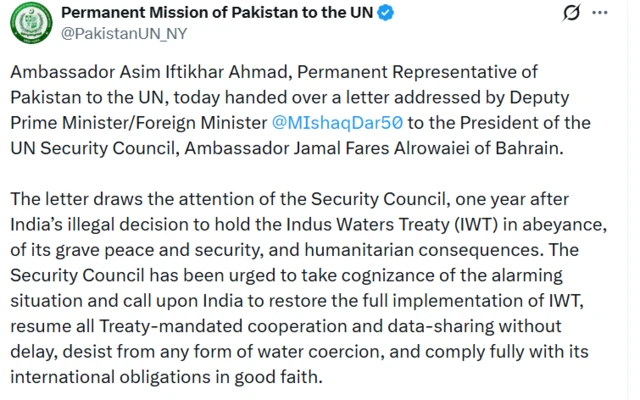Viewport: 640px width, 400px height.
Task: Open the three-dot more options menu
Action: coord(599,14)
